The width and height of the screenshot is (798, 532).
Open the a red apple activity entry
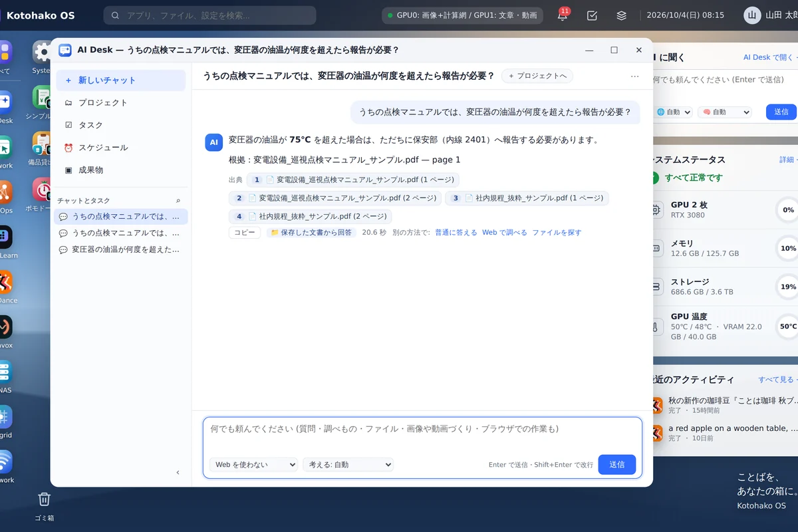(x=725, y=434)
